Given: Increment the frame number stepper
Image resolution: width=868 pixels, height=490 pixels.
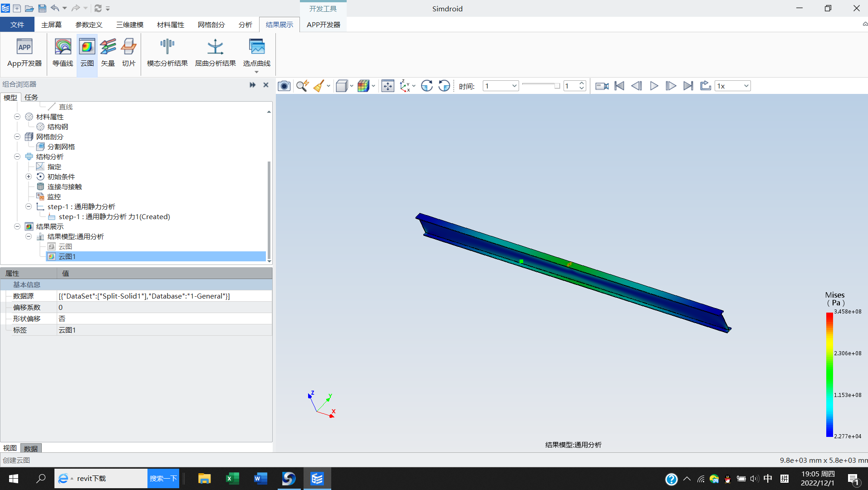Looking at the screenshot, I should (x=582, y=83).
